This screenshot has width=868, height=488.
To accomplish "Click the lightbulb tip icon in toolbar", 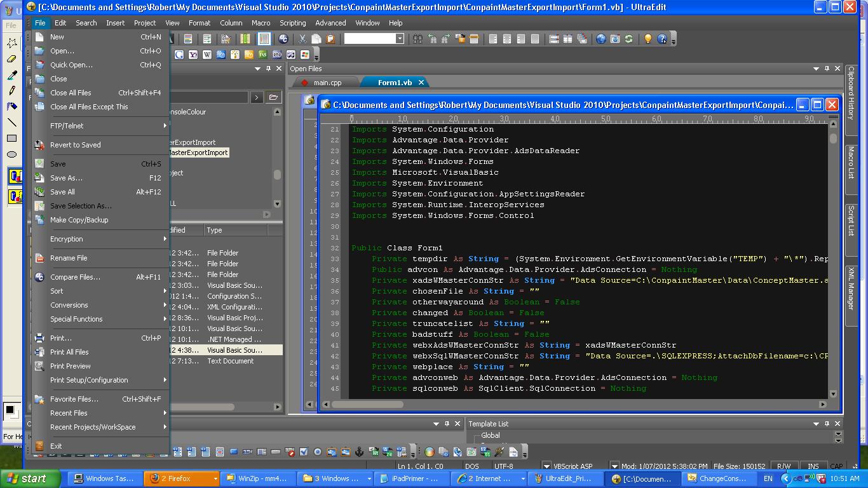I will click(648, 39).
